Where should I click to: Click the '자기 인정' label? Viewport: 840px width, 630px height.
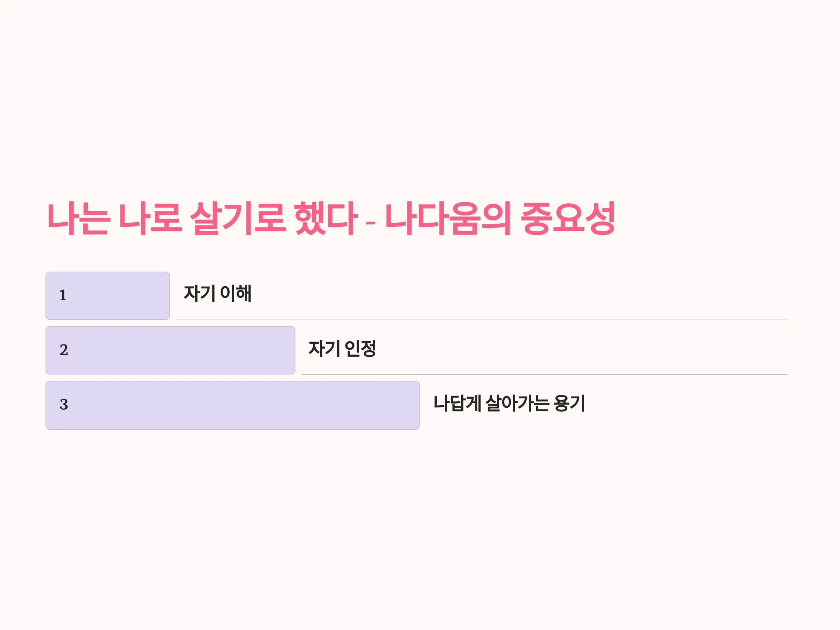[342, 348]
